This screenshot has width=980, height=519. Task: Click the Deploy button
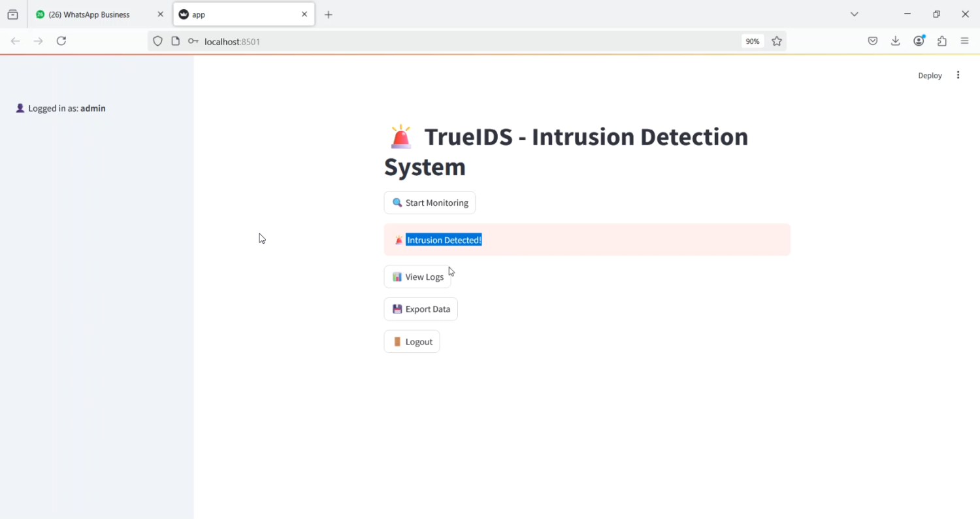(x=930, y=75)
